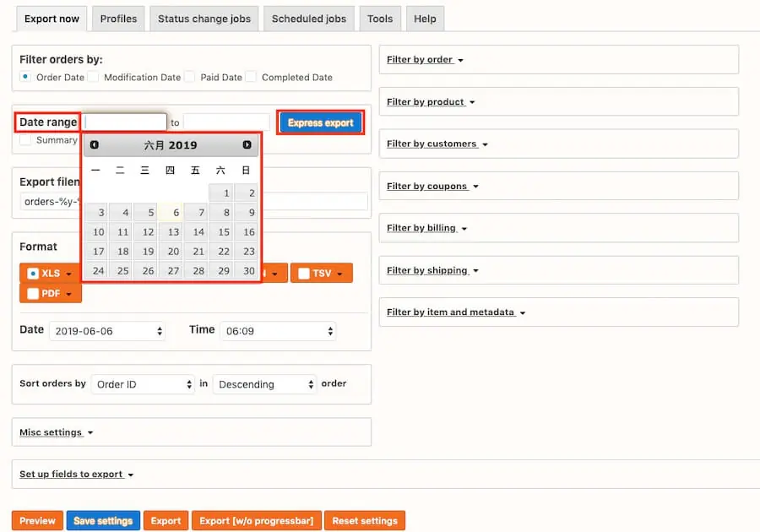Click the Save settings button
The width and height of the screenshot is (760, 532).
click(103, 521)
